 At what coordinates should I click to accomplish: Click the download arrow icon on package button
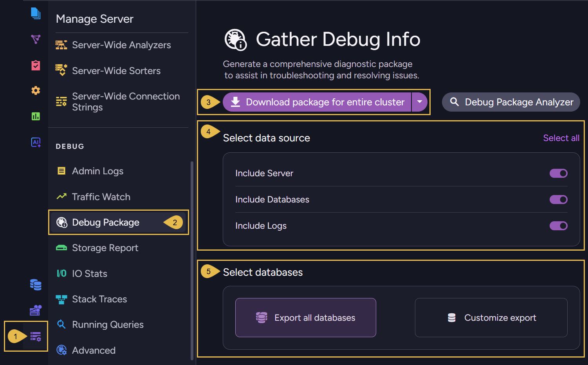[235, 102]
